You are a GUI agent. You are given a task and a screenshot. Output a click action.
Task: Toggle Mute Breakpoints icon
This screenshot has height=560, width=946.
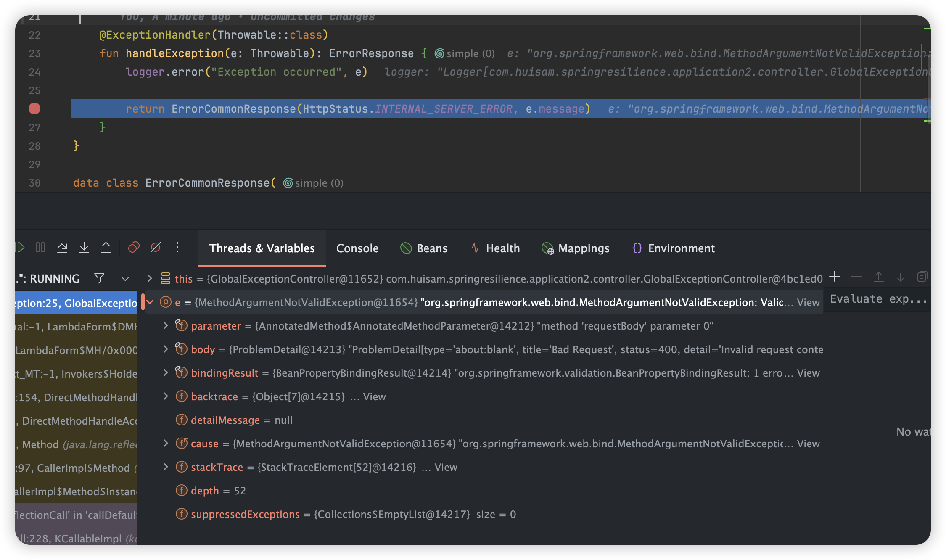(156, 248)
